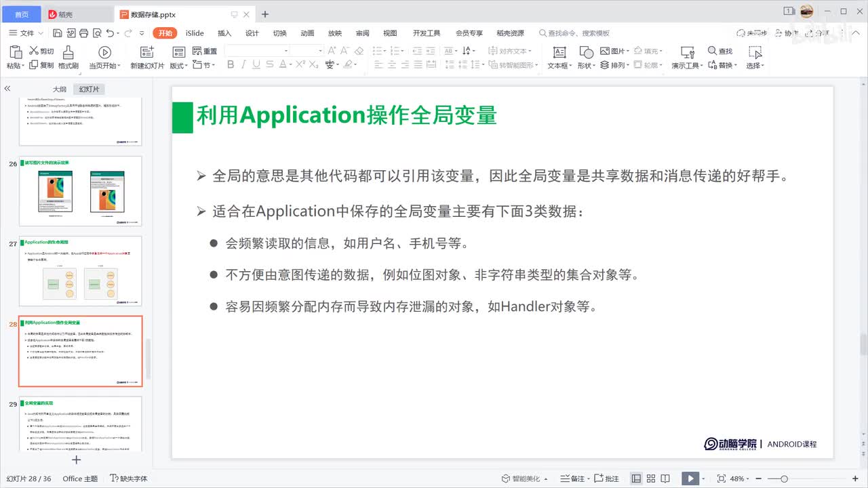Switch to the 设计 ribbon tab
This screenshot has width=868, height=488.
pyautogui.click(x=252, y=33)
